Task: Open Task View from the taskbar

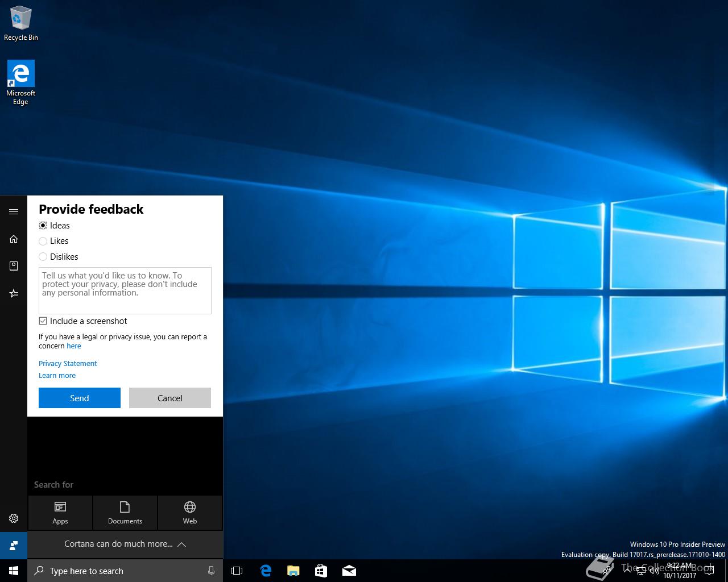Action: click(237, 571)
